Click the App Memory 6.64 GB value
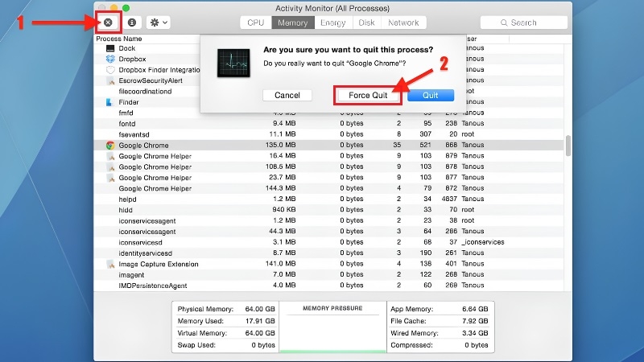644x362 pixels. click(x=475, y=309)
